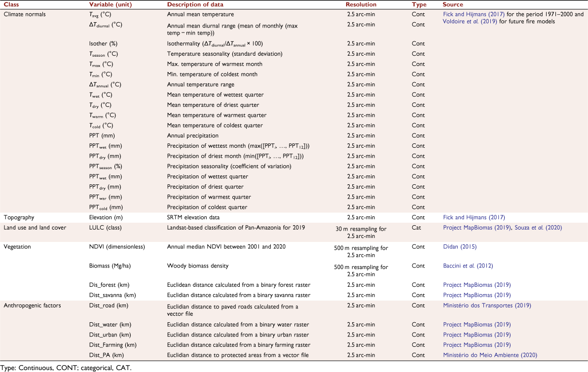Click the "Class" column header

click(11, 4)
